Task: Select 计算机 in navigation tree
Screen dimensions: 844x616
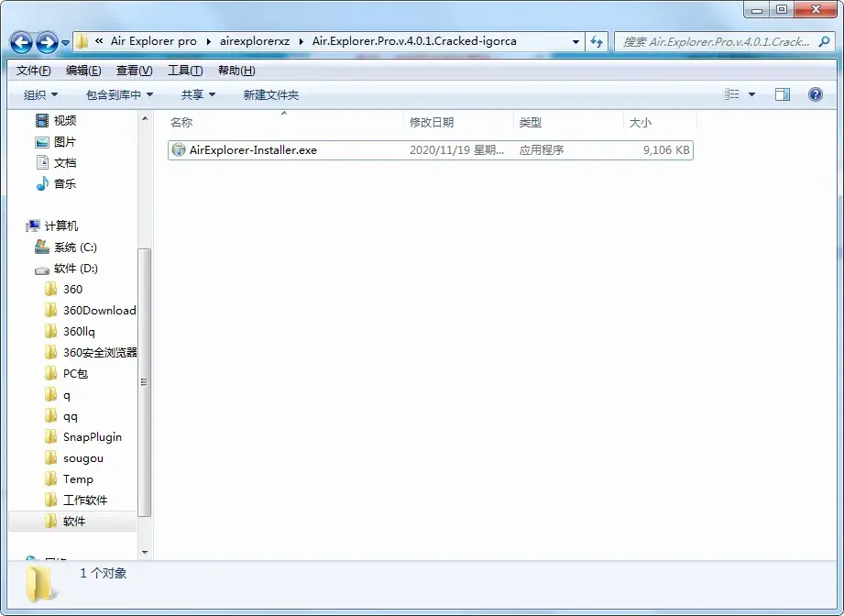Action: pos(60,225)
